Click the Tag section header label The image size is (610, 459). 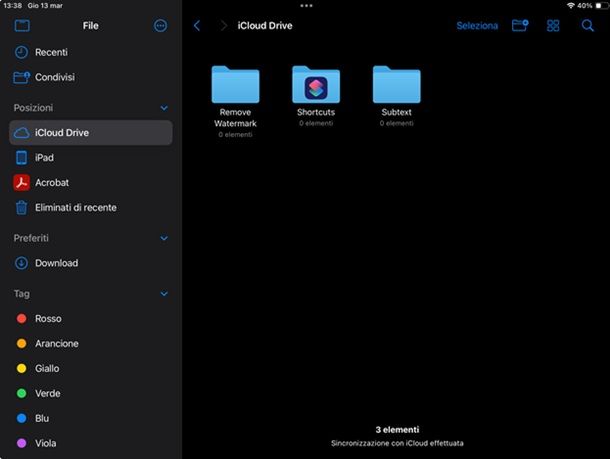coord(22,294)
